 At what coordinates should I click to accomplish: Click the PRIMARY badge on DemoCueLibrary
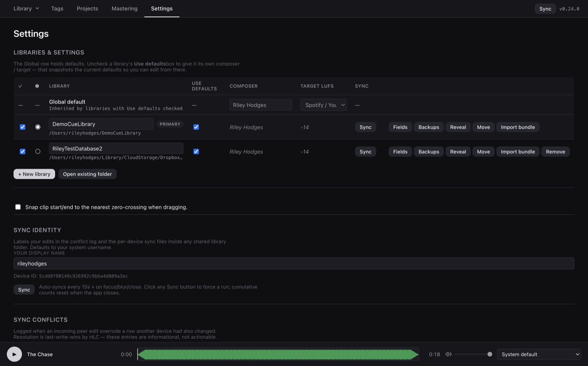(170, 124)
